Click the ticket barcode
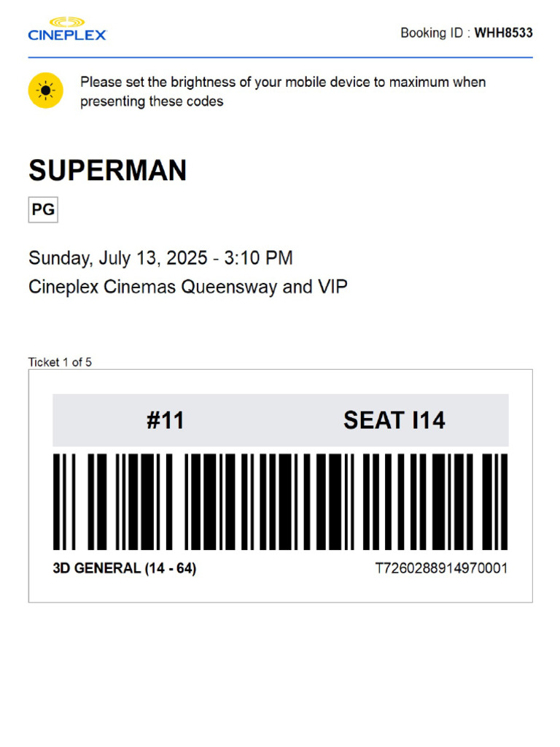This screenshot has width=560, height=747. (280, 502)
